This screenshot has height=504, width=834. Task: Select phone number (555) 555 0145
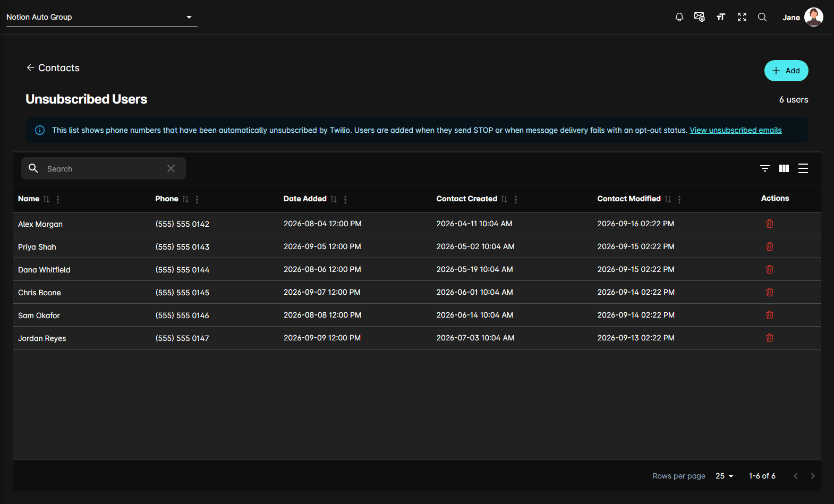(x=182, y=293)
